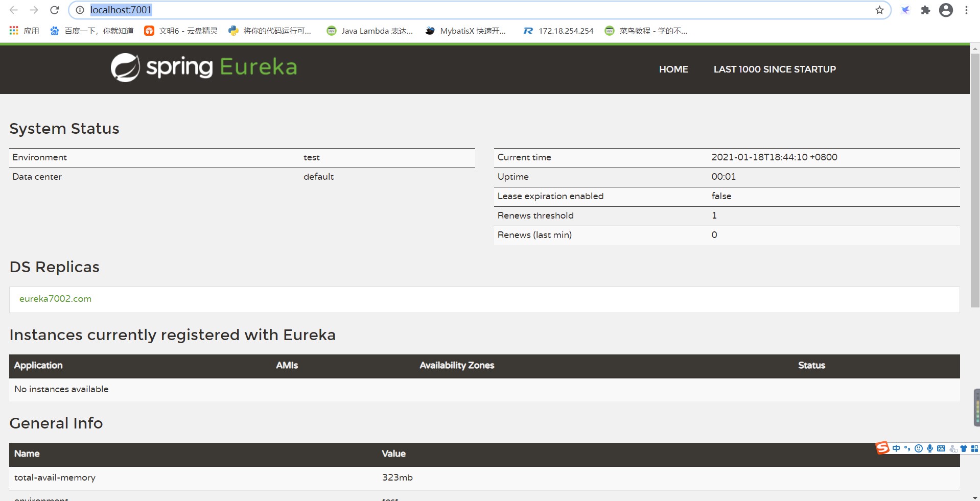The width and height of the screenshot is (980, 501).
Task: Click the DS Replicas heading
Action: pos(54,267)
